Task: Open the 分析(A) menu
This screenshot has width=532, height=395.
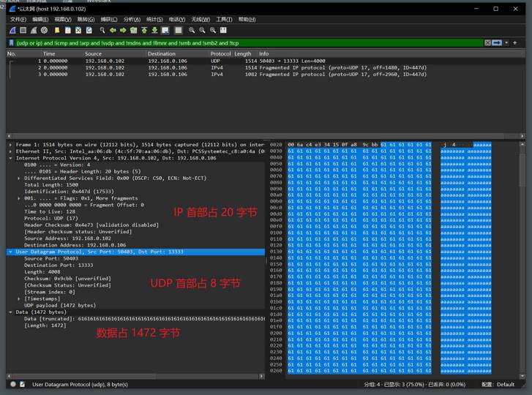Action: (x=132, y=20)
